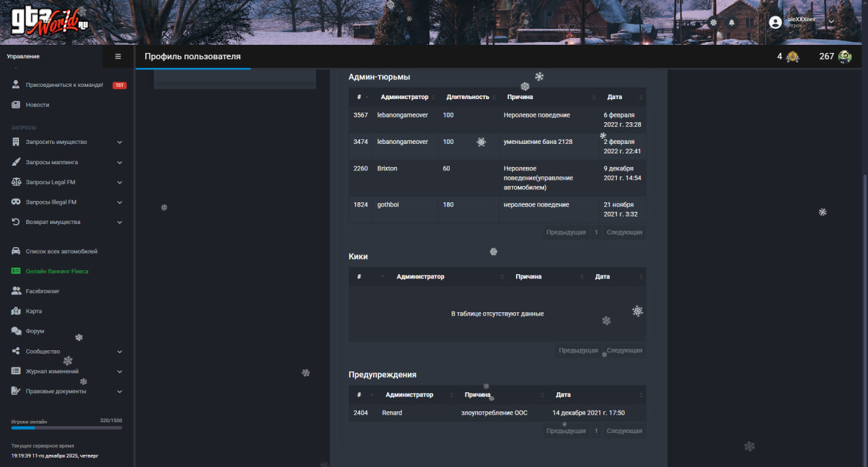868x467 pixels.
Task: Sort admin jails by Длительность column
Action: (469, 97)
